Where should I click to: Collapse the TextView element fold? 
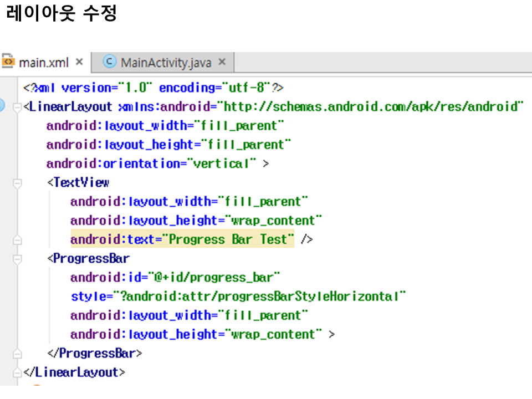[18, 182]
